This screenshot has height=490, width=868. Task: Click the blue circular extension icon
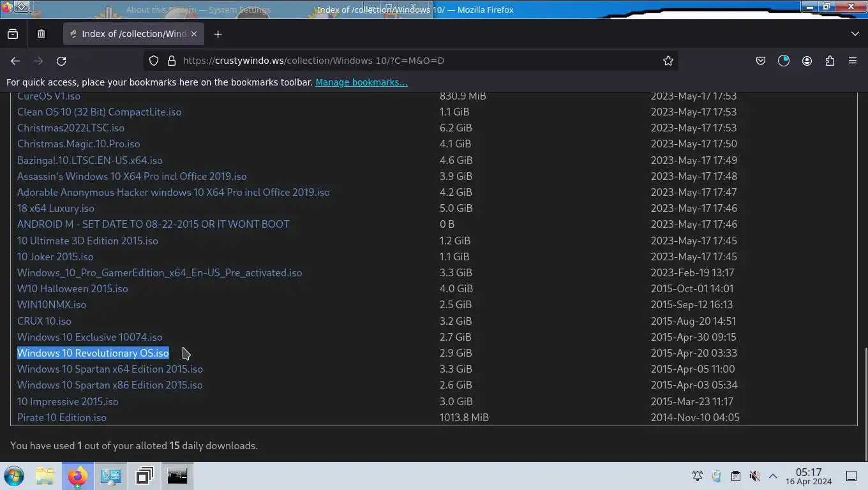784,61
